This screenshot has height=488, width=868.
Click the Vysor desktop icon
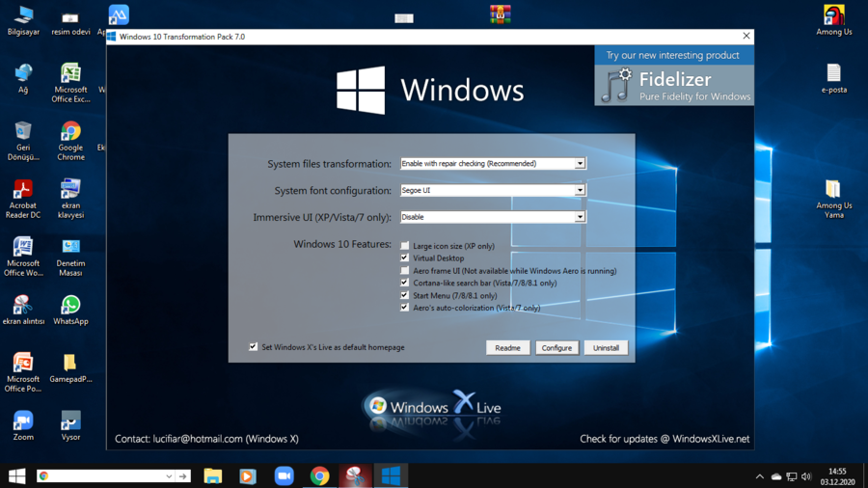click(70, 422)
